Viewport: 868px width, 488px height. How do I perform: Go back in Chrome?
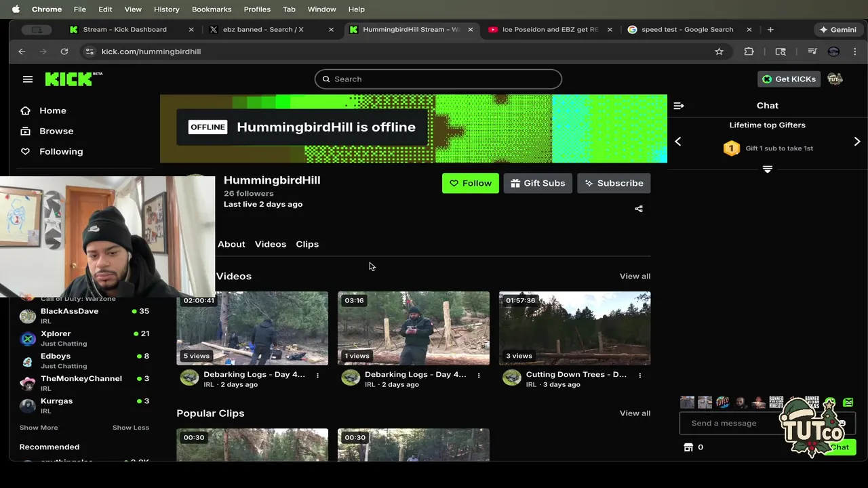click(x=22, y=52)
